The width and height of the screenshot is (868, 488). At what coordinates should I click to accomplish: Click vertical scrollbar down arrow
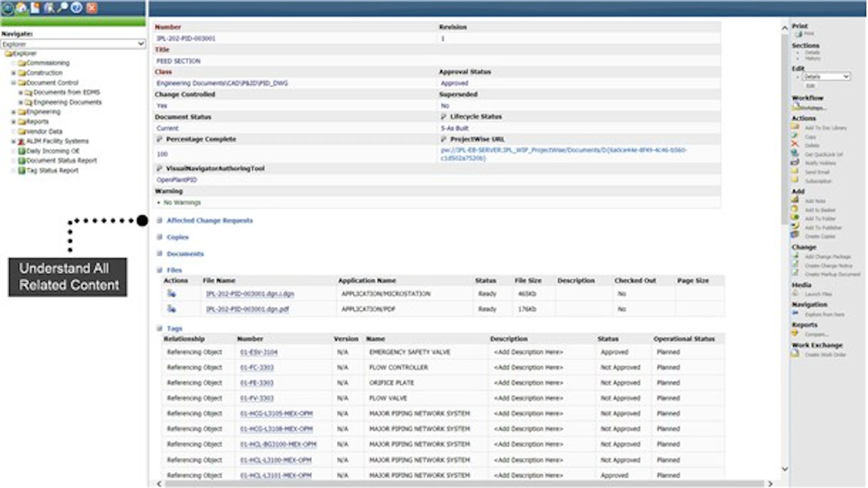(x=785, y=469)
